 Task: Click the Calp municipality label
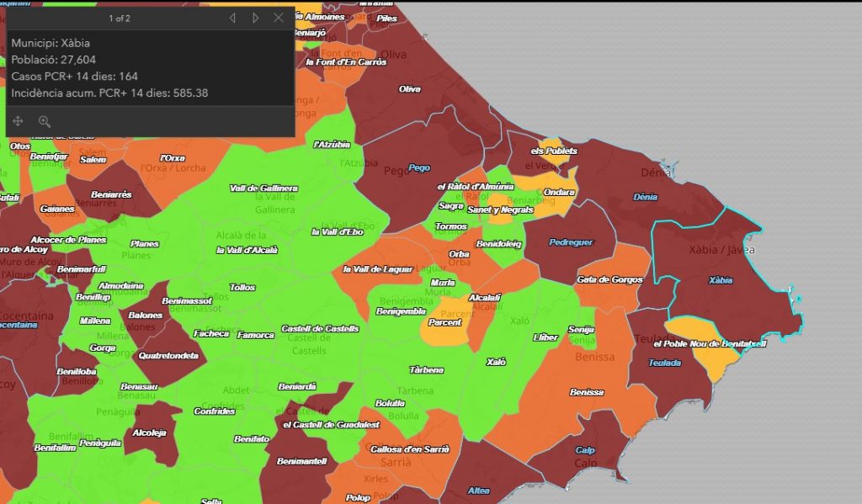[585, 450]
